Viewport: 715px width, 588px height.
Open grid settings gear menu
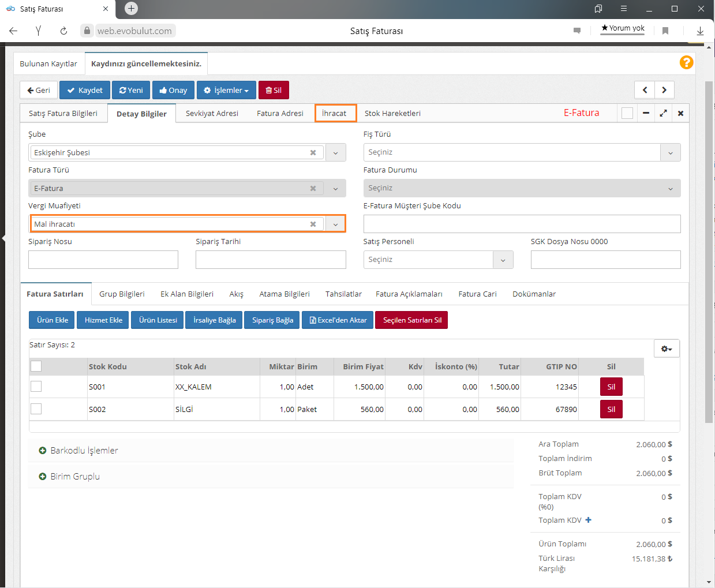tap(667, 349)
